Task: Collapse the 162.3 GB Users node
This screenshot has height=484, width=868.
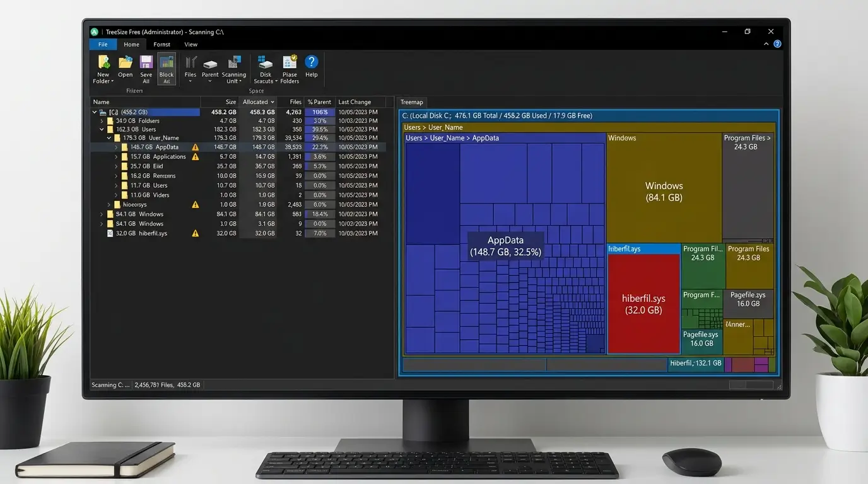Action: (102, 130)
